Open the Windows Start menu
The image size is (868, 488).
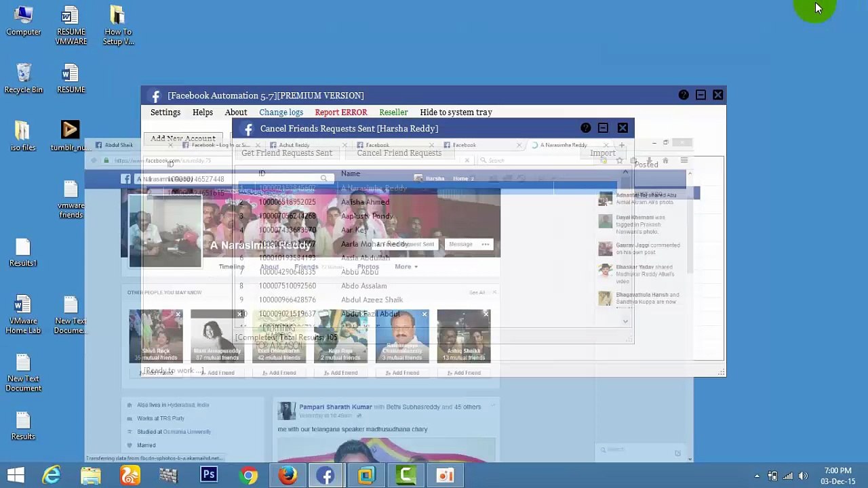(16, 475)
